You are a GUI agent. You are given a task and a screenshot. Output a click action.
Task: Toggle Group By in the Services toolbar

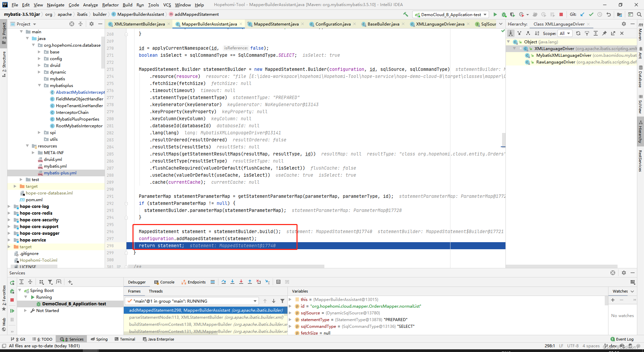click(x=41, y=282)
